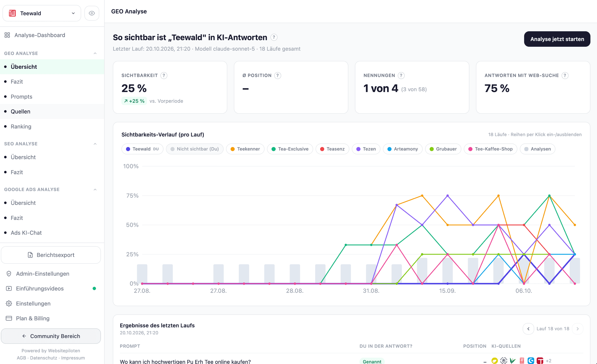Open Quellen in the sidebar
The height and width of the screenshot is (364, 597).
pyautogui.click(x=52, y=112)
